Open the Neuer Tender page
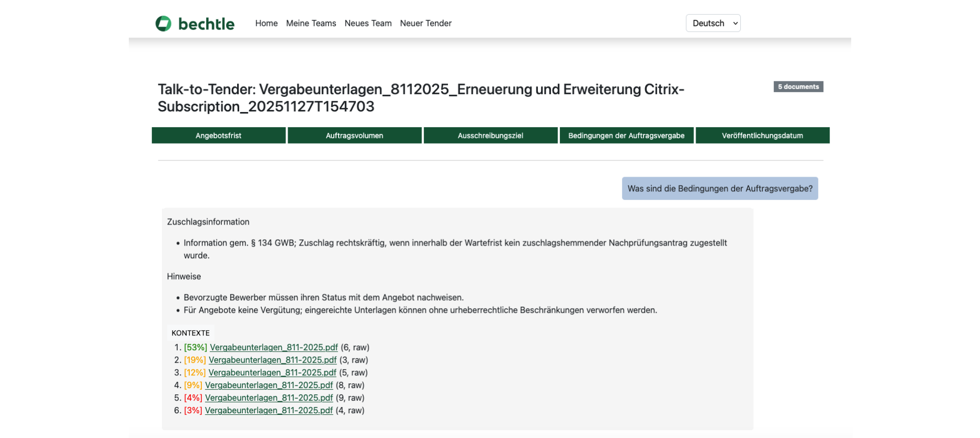The image size is (980, 438). pyautogui.click(x=425, y=23)
